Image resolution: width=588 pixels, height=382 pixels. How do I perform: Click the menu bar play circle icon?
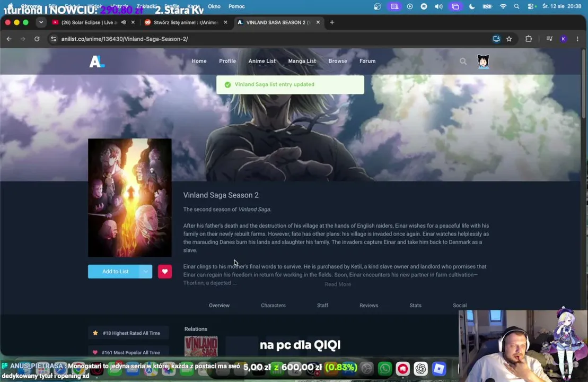(x=410, y=6)
